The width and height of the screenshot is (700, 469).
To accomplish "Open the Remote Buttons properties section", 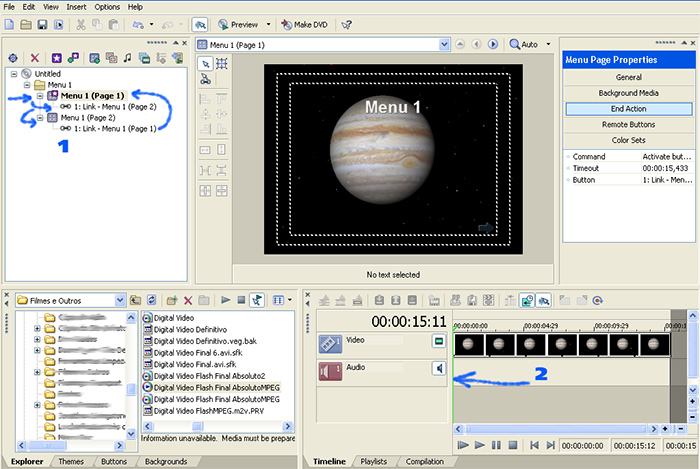I will click(629, 125).
